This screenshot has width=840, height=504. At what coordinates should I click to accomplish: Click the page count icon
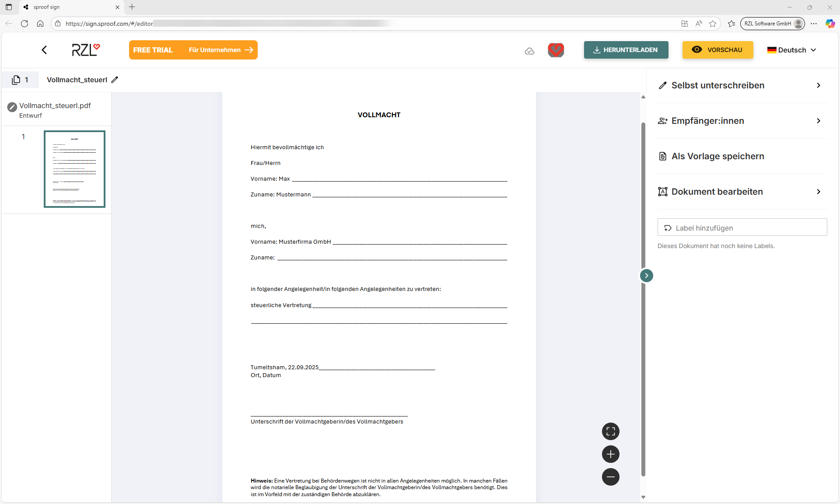click(16, 80)
